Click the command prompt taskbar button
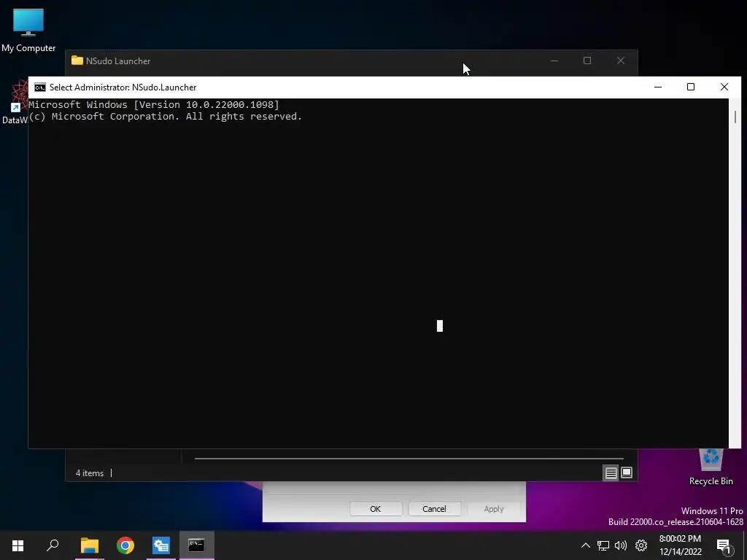 (x=196, y=545)
